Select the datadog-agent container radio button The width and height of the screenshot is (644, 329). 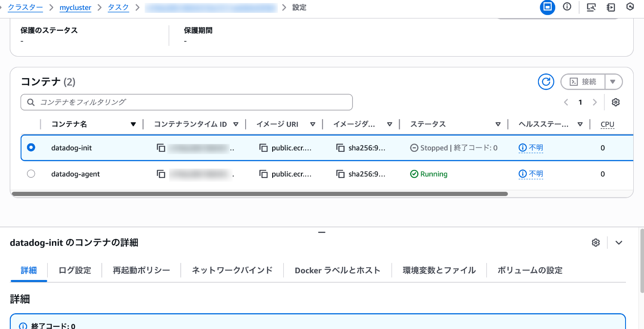click(x=31, y=173)
